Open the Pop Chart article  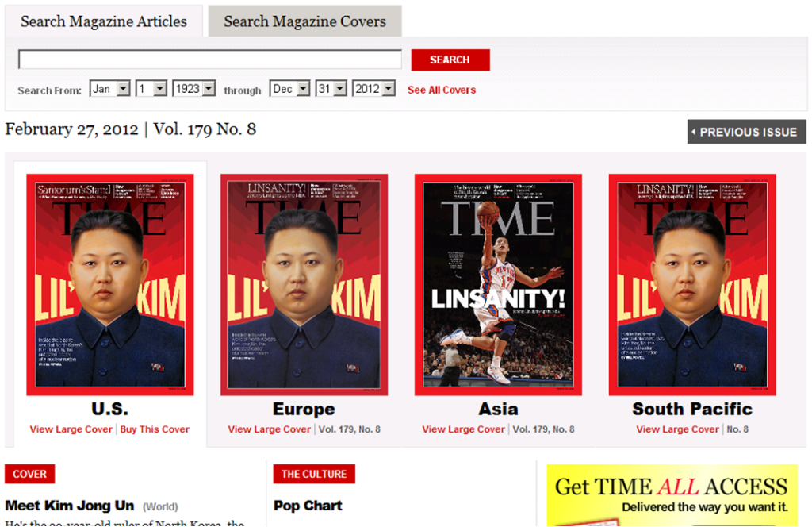308,506
